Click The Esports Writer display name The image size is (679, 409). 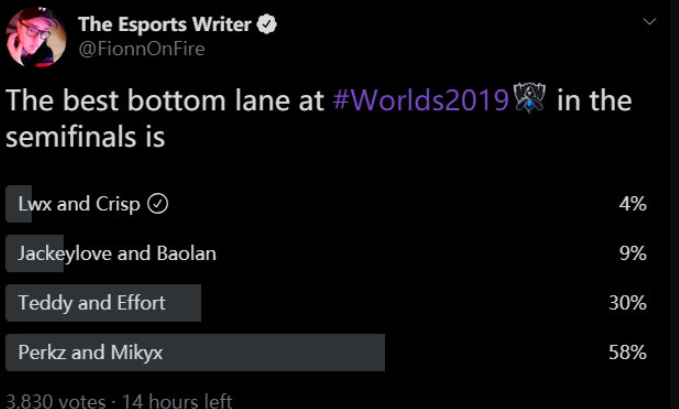tap(165, 24)
